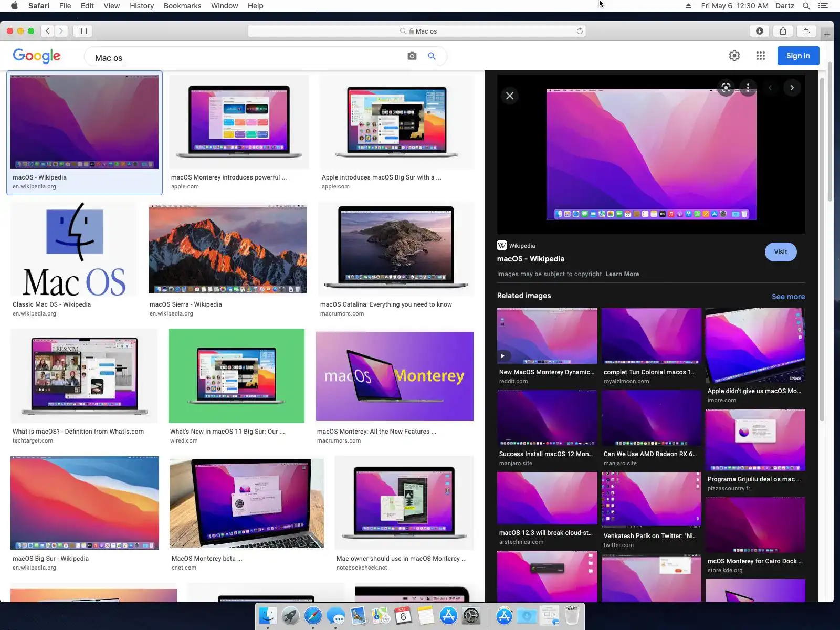840x630 pixels.
Task: Open Notification Center from the menu bar
Action: 823,6
